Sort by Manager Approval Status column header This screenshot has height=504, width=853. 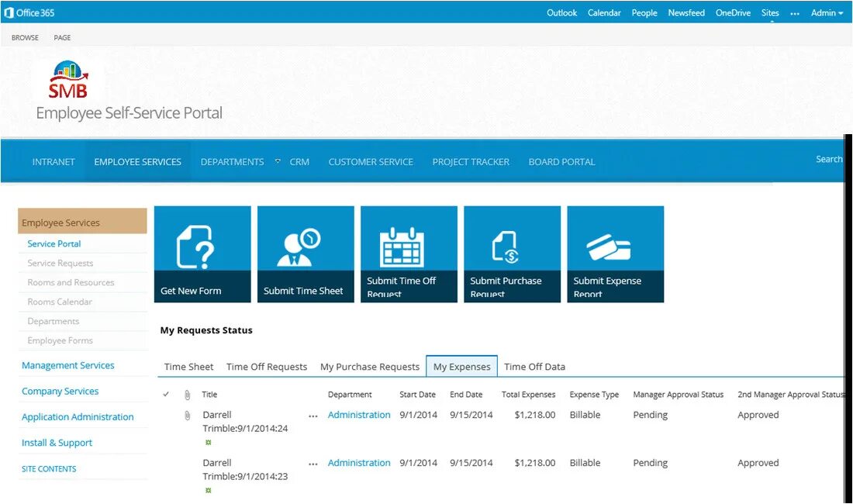678,394
